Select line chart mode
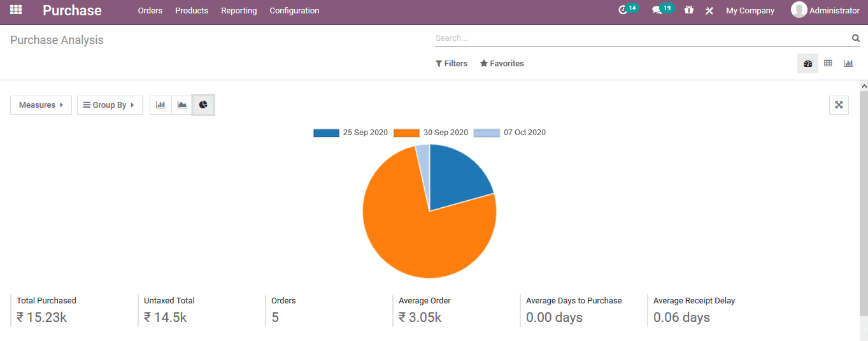The width and height of the screenshot is (868, 341). point(182,105)
